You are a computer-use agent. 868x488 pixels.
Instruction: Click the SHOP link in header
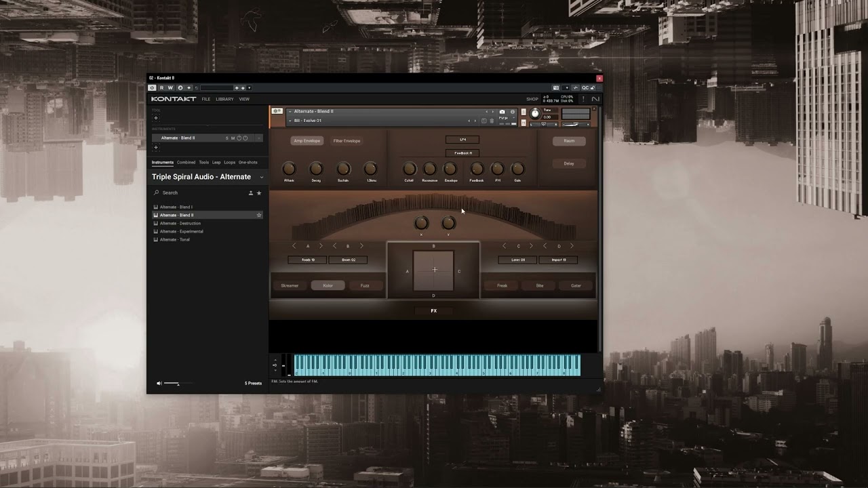(x=532, y=99)
